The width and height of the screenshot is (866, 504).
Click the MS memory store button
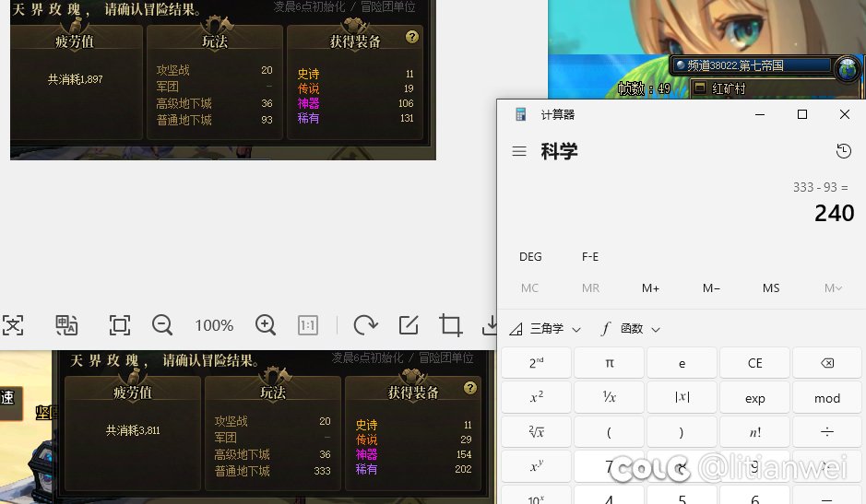click(x=771, y=288)
